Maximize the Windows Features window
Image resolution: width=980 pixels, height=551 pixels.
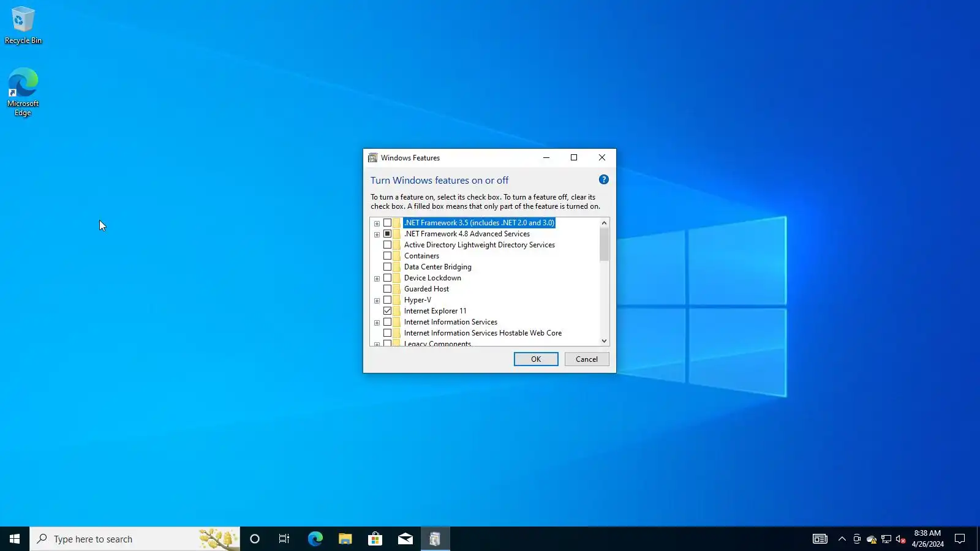pyautogui.click(x=574, y=157)
